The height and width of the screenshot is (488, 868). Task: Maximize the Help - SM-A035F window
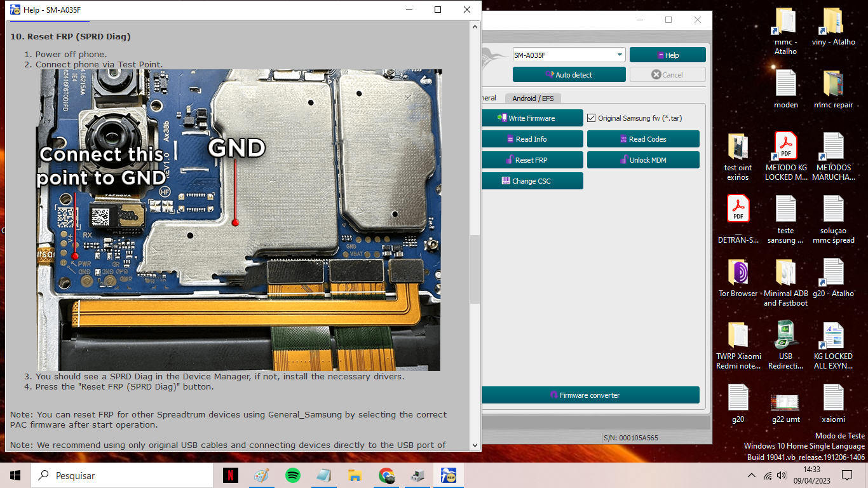click(438, 10)
